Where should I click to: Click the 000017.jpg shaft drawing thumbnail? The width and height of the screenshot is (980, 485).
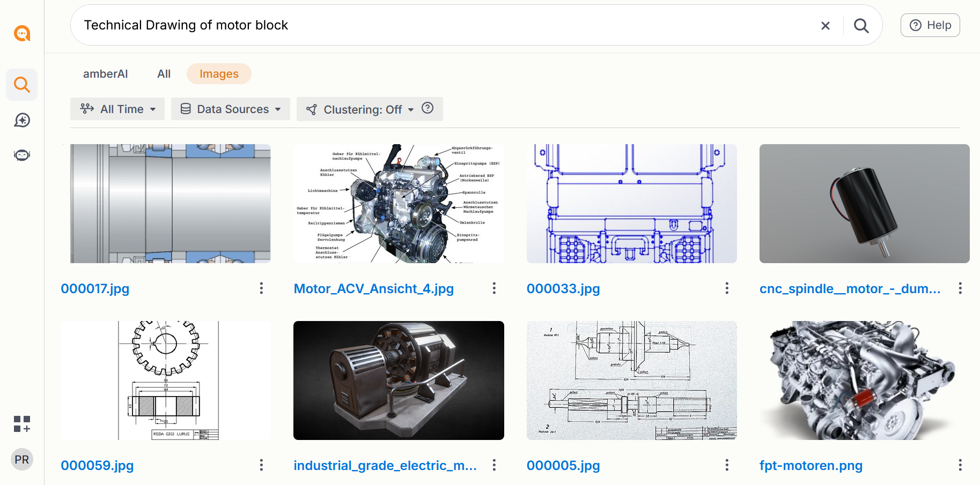pos(166,204)
